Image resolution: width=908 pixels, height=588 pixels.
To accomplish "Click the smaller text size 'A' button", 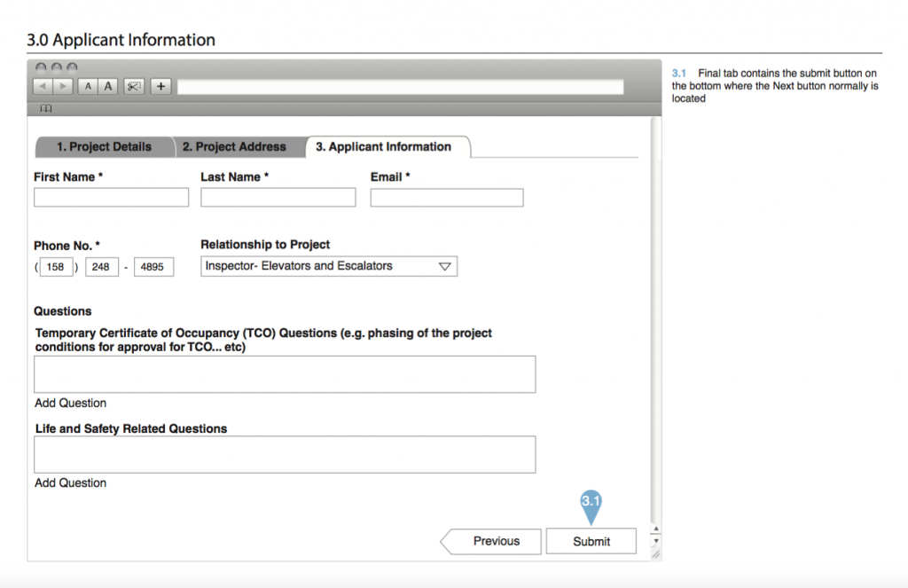I will tap(88, 86).
